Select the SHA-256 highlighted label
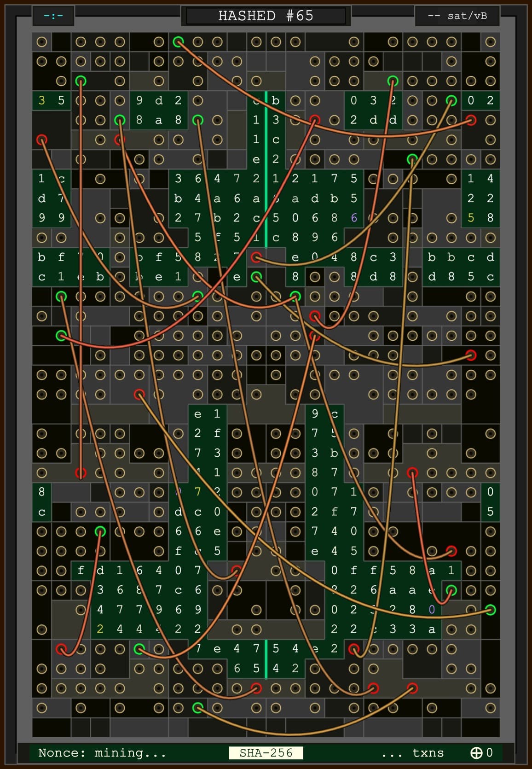Image resolution: width=532 pixels, height=769 pixels. tap(266, 752)
